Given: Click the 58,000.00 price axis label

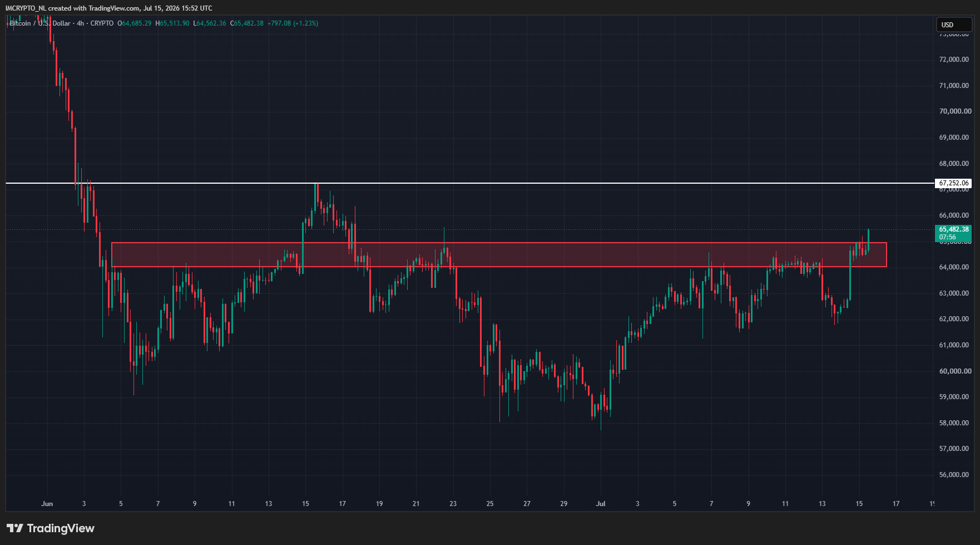Looking at the screenshot, I should pos(954,423).
